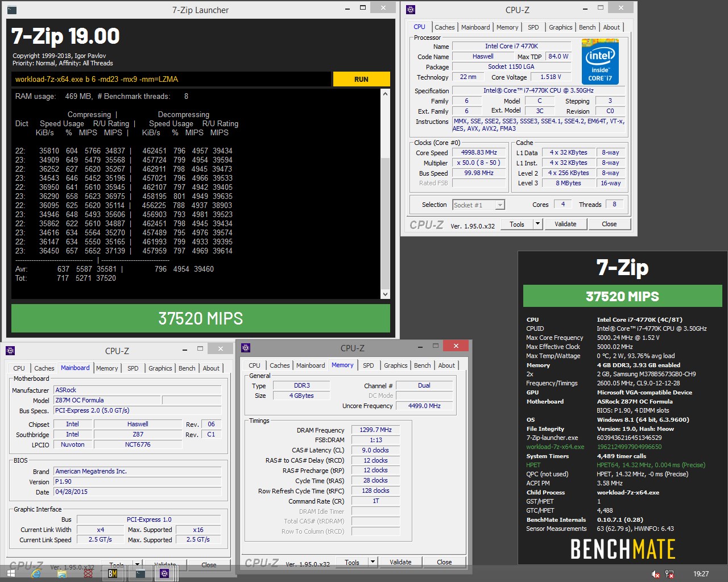Click Validate in the Memory CPU-Z window
The image size is (728, 582).
click(x=400, y=562)
